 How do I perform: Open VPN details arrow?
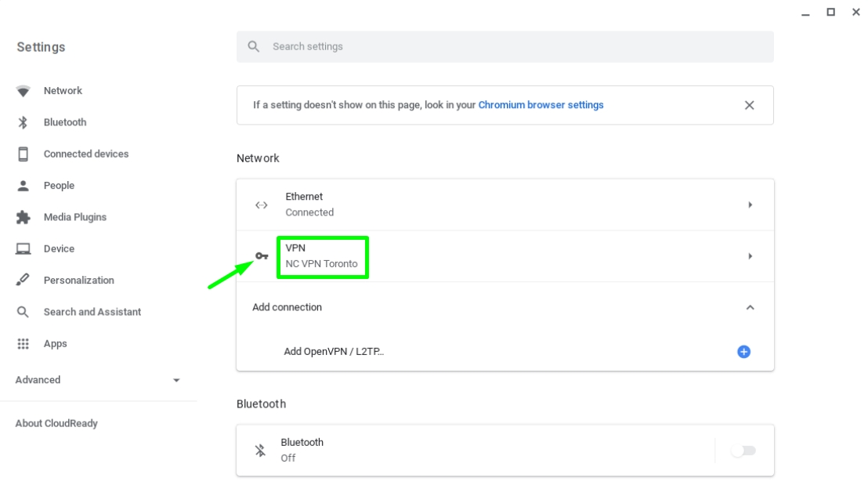pyautogui.click(x=750, y=256)
